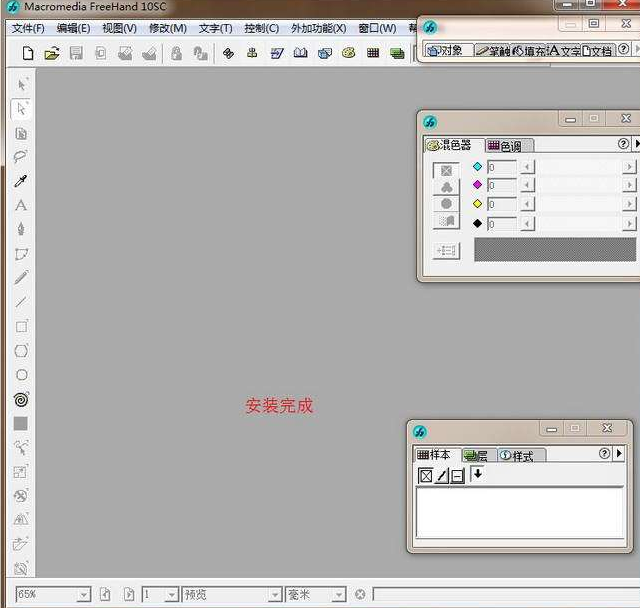Select the Polygon tool
640x608 pixels.
coord(21,351)
